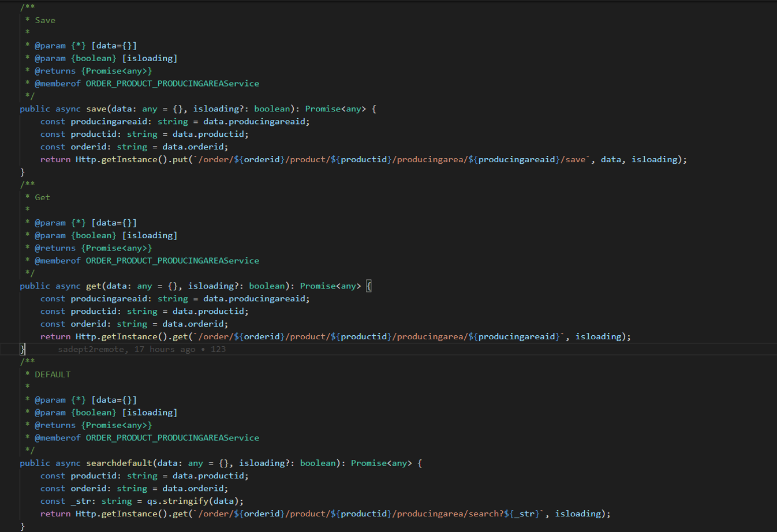Click "boolean" type in the get method signature

(267, 286)
